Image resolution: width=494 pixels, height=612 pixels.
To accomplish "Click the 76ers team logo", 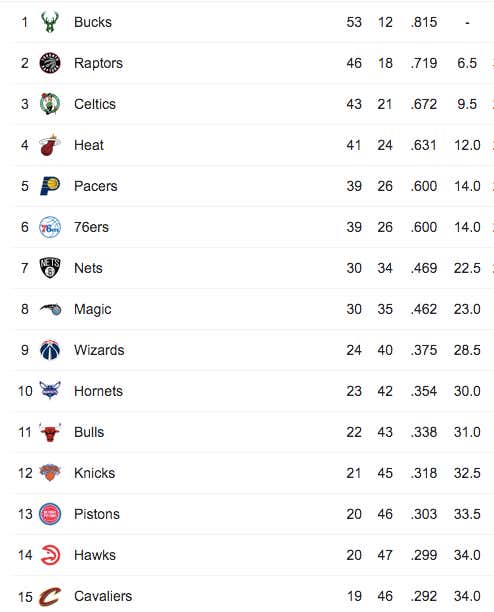I will (x=50, y=227).
